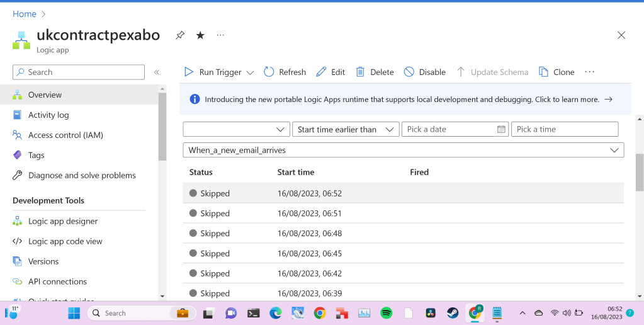This screenshot has height=325, width=644.
Task: Open Steam from the taskbar
Action: [x=453, y=313]
